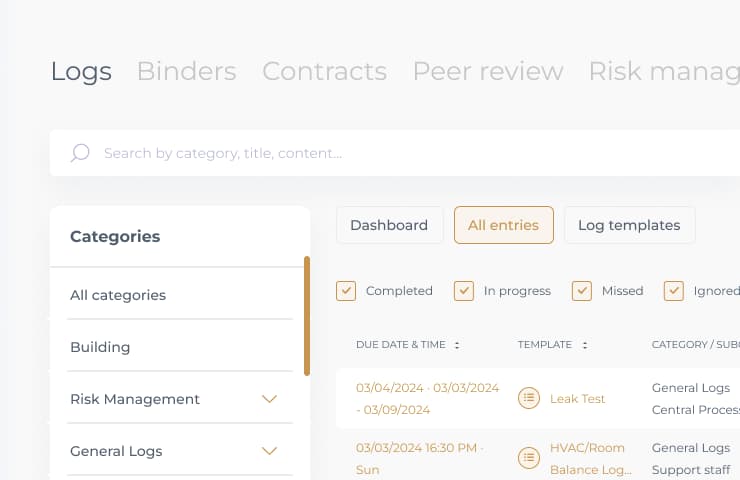740x480 pixels.
Task: Expand the Risk Management category
Action: coord(268,399)
